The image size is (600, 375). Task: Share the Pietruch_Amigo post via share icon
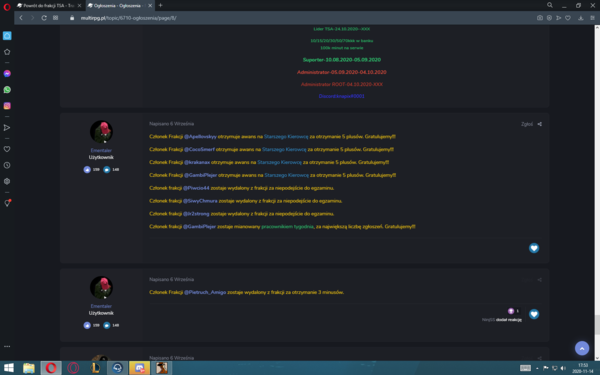pyautogui.click(x=540, y=280)
